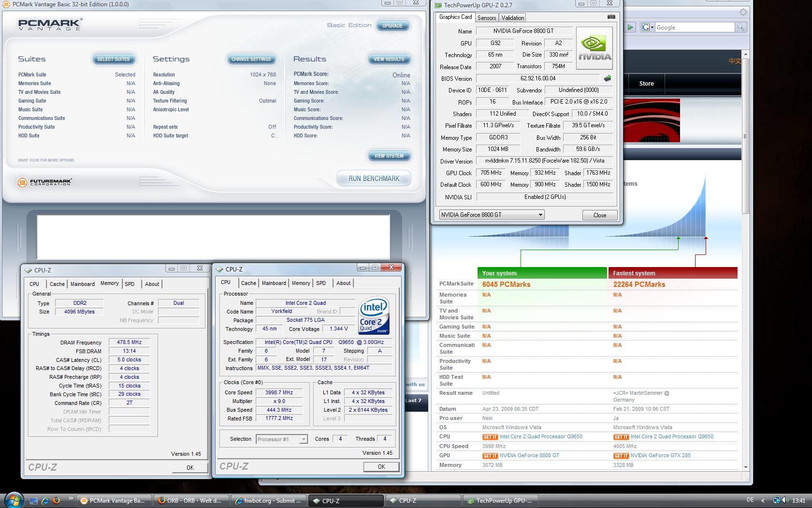Viewport: 812px width, 508px height.
Task: Show hidden system tray icons
Action: pyautogui.click(x=763, y=501)
